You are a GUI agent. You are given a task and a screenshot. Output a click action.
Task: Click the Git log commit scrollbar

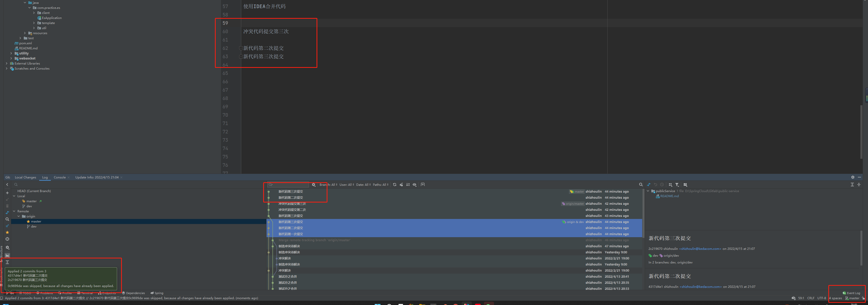643,213
